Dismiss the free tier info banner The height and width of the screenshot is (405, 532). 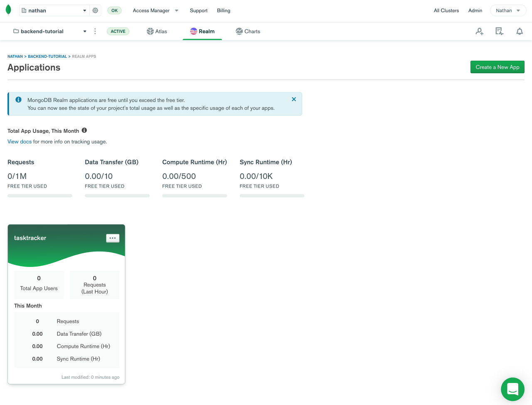coord(294,99)
